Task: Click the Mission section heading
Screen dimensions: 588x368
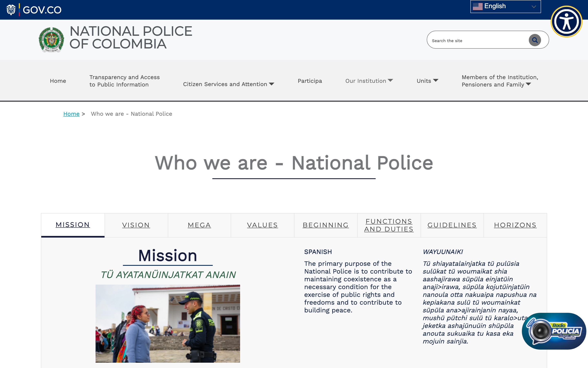Action: tap(168, 256)
